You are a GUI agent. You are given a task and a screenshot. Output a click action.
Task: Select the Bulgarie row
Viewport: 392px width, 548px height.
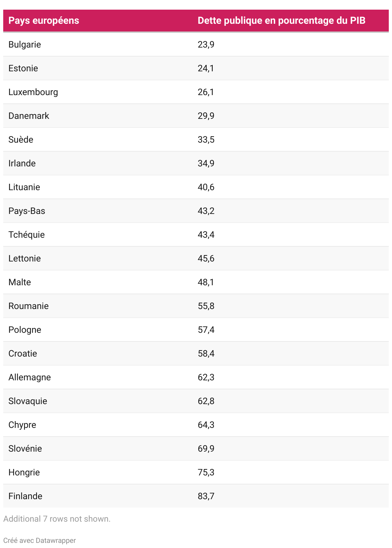tap(196, 44)
